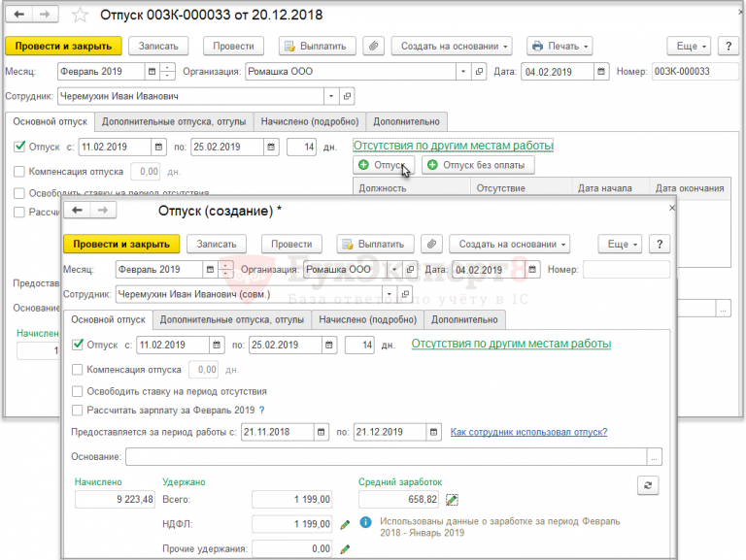The image size is (746, 560).
Task: Open calendar for Дата field in main window
Action: tap(601, 72)
